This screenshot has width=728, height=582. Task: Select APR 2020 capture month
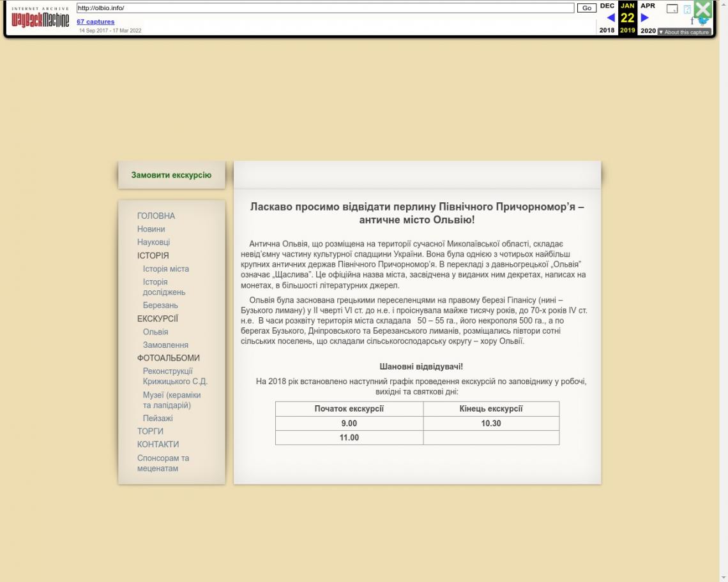[648, 6]
